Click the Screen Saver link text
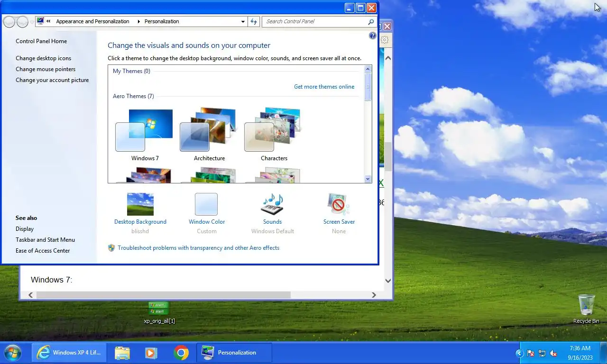Screen dimensions: 607x364 tap(339, 222)
